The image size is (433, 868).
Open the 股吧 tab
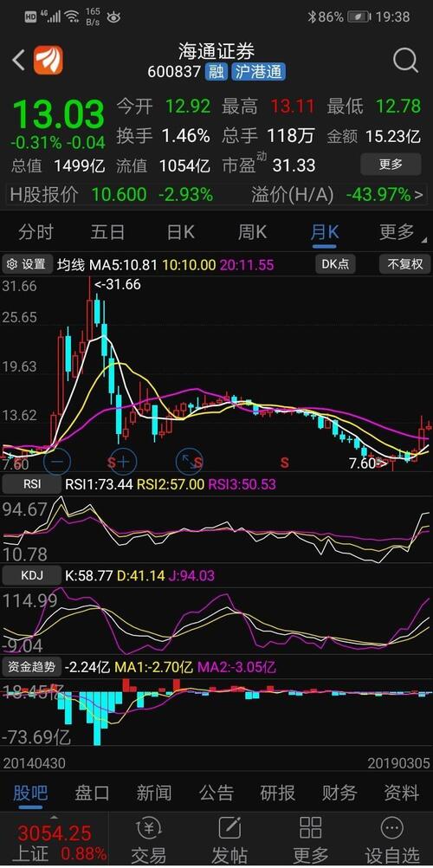point(30,794)
